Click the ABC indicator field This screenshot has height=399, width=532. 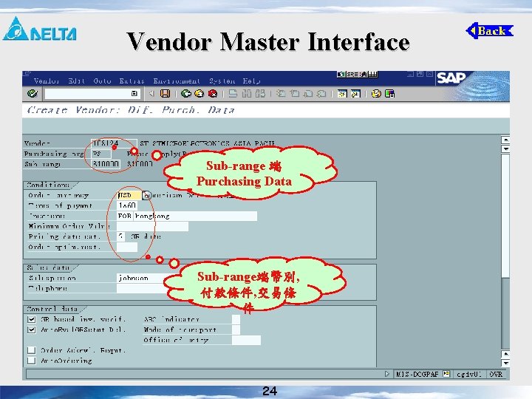(236, 319)
